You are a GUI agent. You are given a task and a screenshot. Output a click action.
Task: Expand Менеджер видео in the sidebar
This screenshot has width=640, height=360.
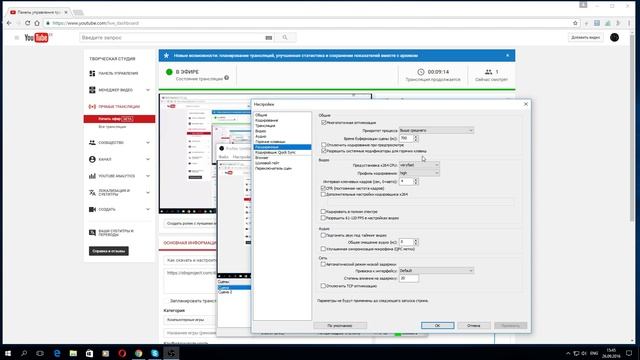(148, 90)
